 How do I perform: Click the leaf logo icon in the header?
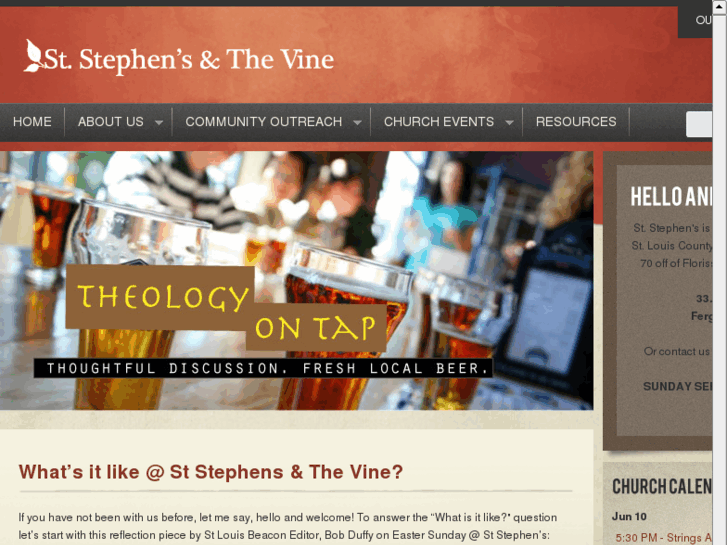(33, 56)
